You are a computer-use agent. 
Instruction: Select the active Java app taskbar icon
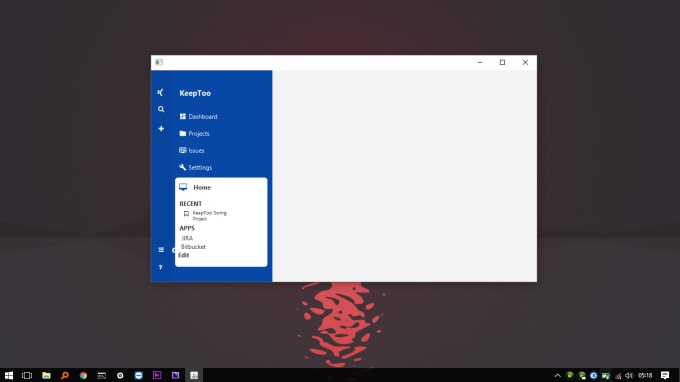(194, 375)
